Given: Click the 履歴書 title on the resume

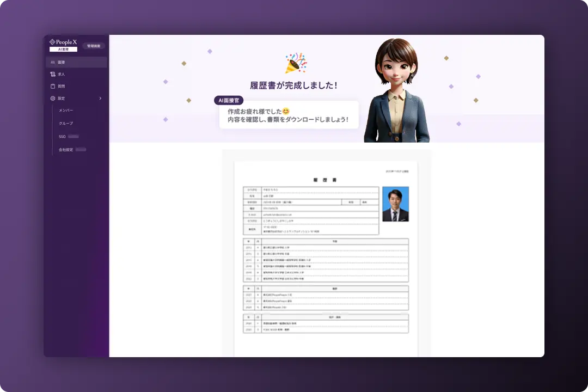Looking at the screenshot, I should tap(326, 180).
